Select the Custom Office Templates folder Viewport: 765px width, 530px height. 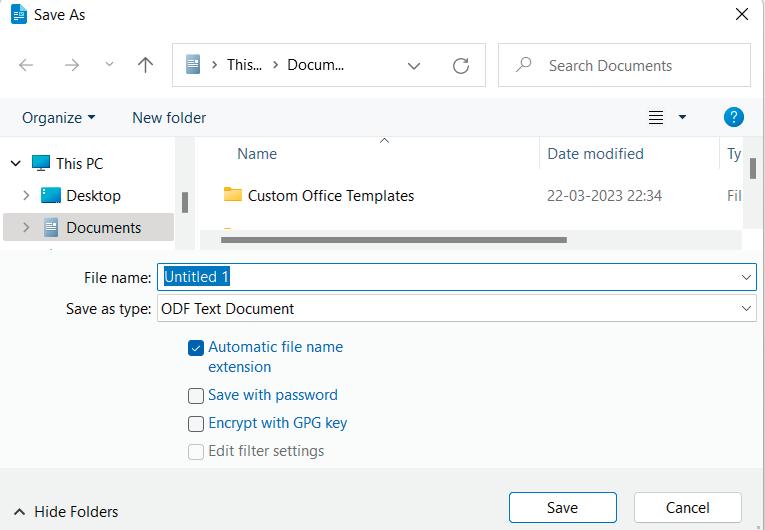click(x=330, y=196)
